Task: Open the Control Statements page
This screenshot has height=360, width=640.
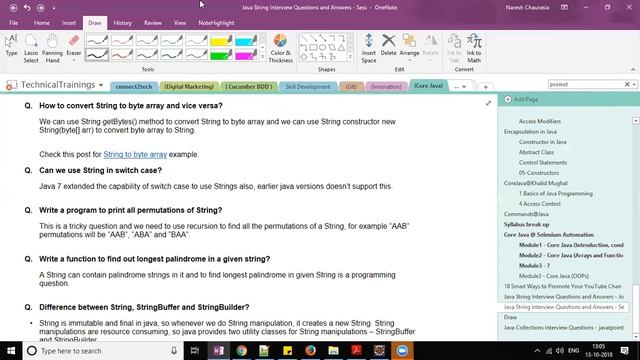Action: pyautogui.click(x=543, y=162)
